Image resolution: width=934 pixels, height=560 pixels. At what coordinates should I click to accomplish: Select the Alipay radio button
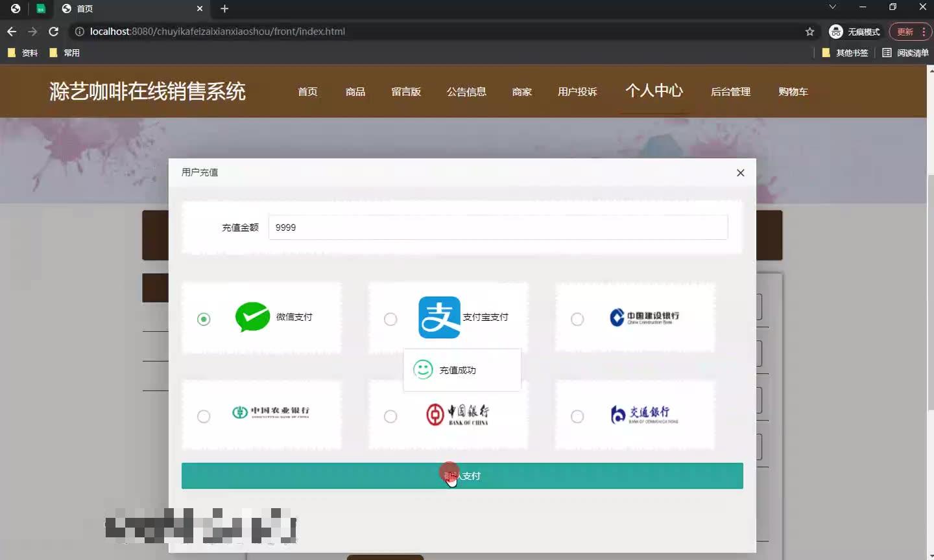390,319
